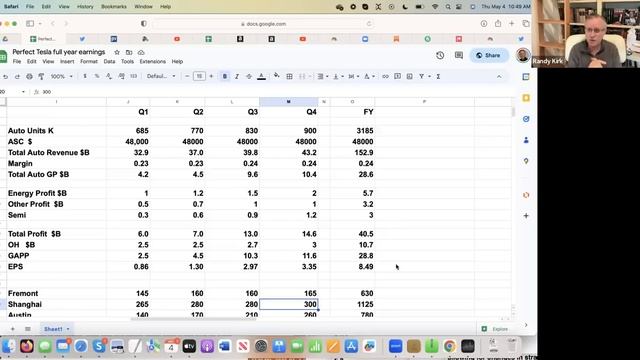640x360 pixels.
Task: Open the Format menu in Sheets
Action: click(89, 62)
